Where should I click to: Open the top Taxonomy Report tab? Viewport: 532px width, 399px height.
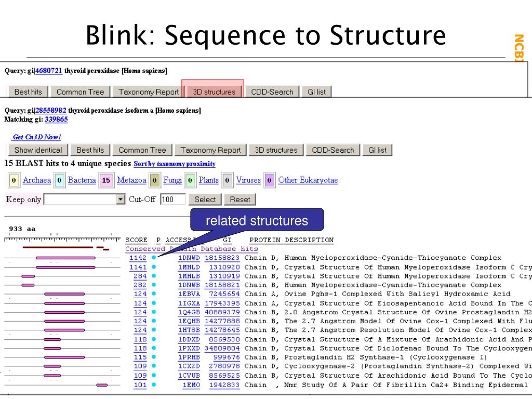(x=149, y=91)
